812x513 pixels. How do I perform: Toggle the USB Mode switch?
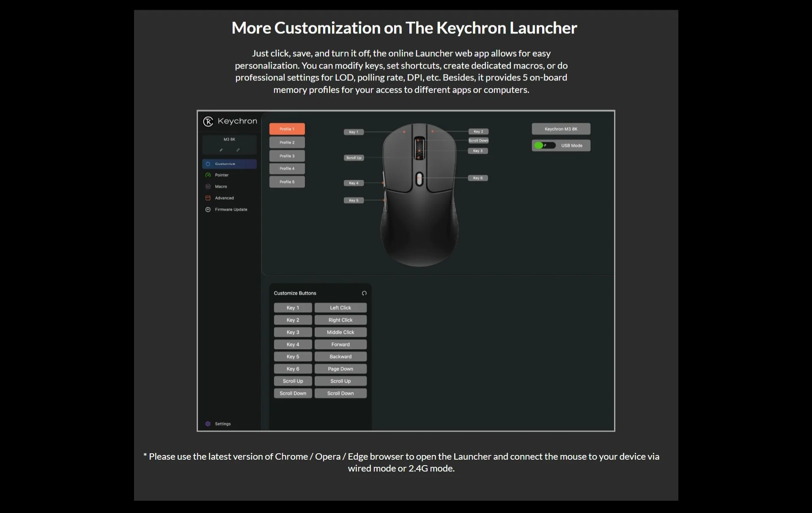[544, 145]
